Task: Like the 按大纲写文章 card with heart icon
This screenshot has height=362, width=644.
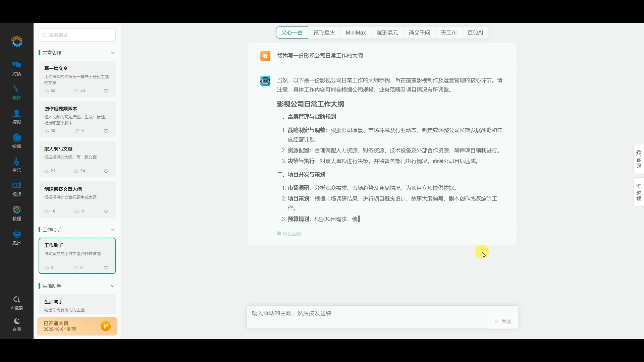Action: pos(106,171)
